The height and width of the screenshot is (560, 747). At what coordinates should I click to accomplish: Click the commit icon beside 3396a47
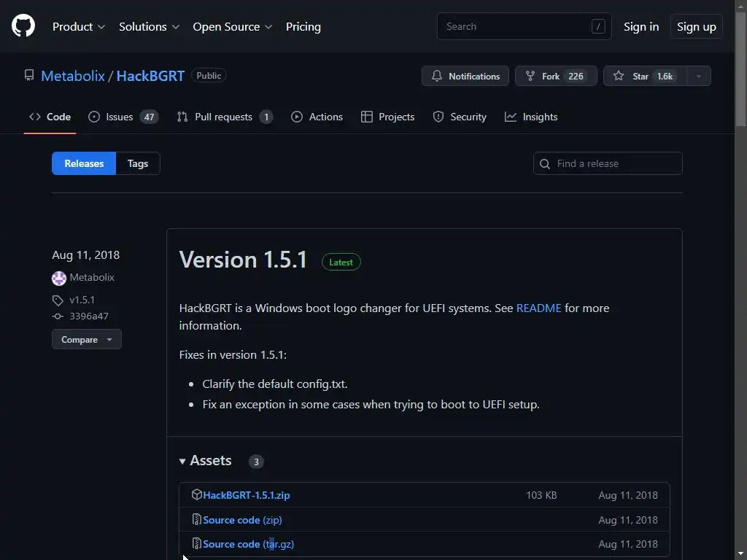point(58,316)
